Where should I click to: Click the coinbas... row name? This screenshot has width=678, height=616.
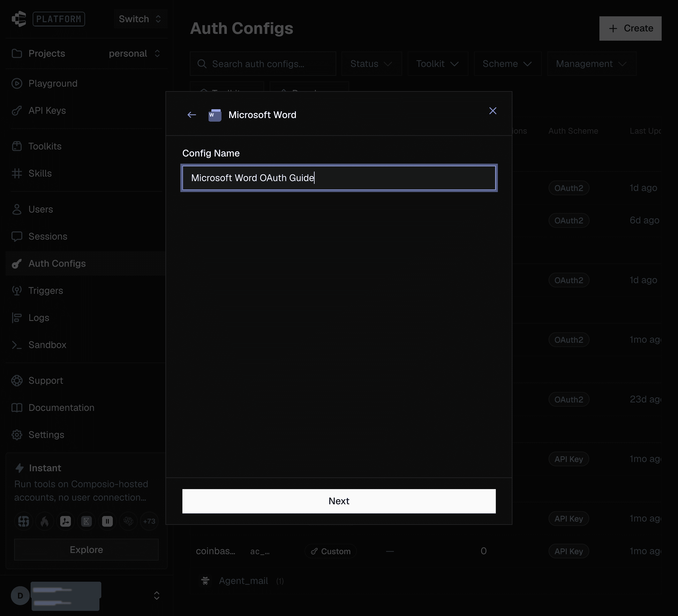(x=216, y=551)
